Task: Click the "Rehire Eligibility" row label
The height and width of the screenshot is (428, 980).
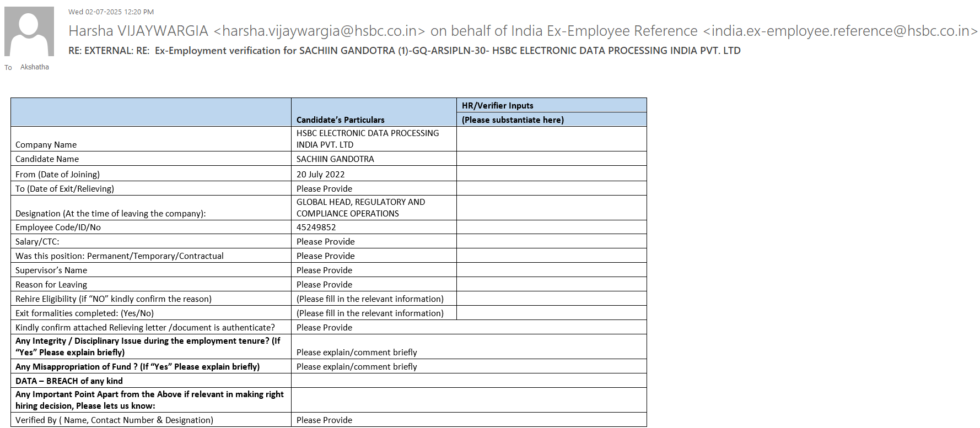Action: [x=114, y=299]
